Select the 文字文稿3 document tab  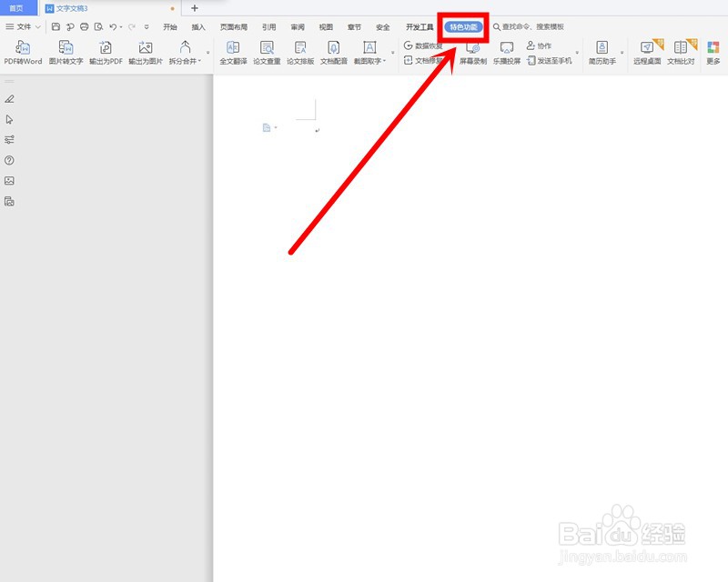109,8
